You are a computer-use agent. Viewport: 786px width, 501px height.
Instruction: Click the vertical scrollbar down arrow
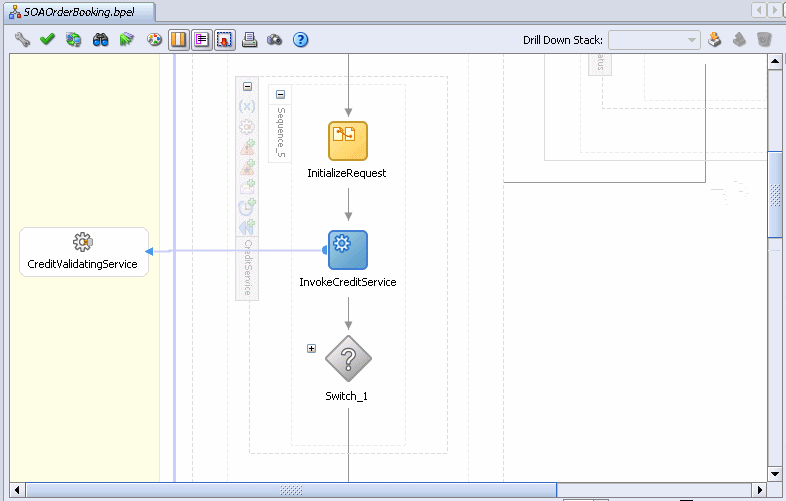coord(775,474)
